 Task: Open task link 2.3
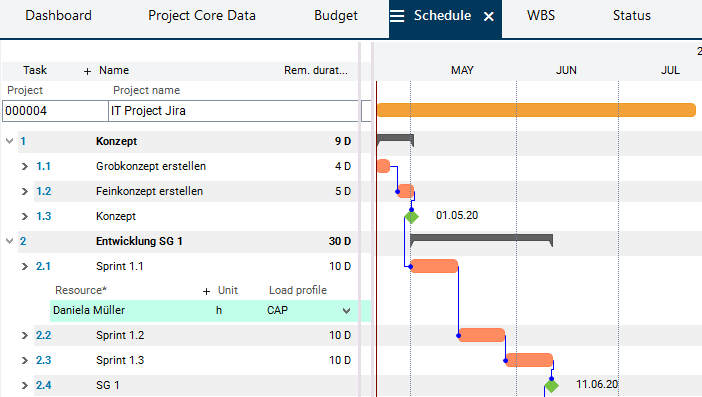coord(43,360)
